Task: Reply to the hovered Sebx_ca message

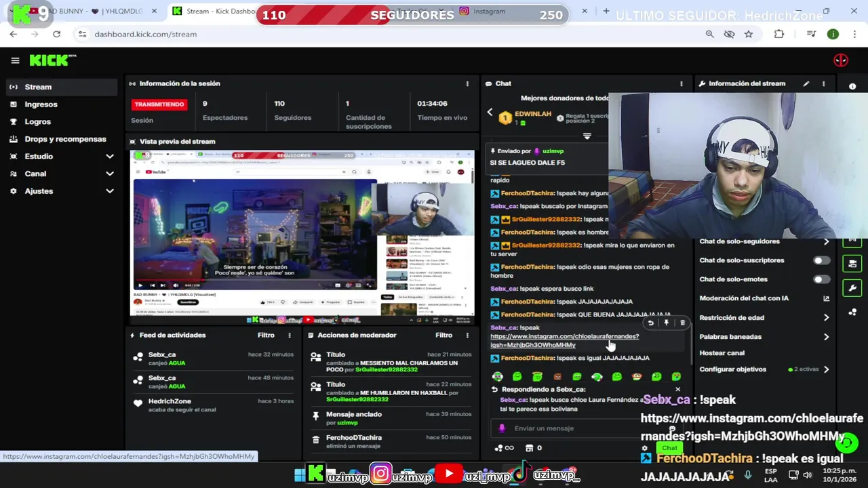Action: [x=650, y=323]
